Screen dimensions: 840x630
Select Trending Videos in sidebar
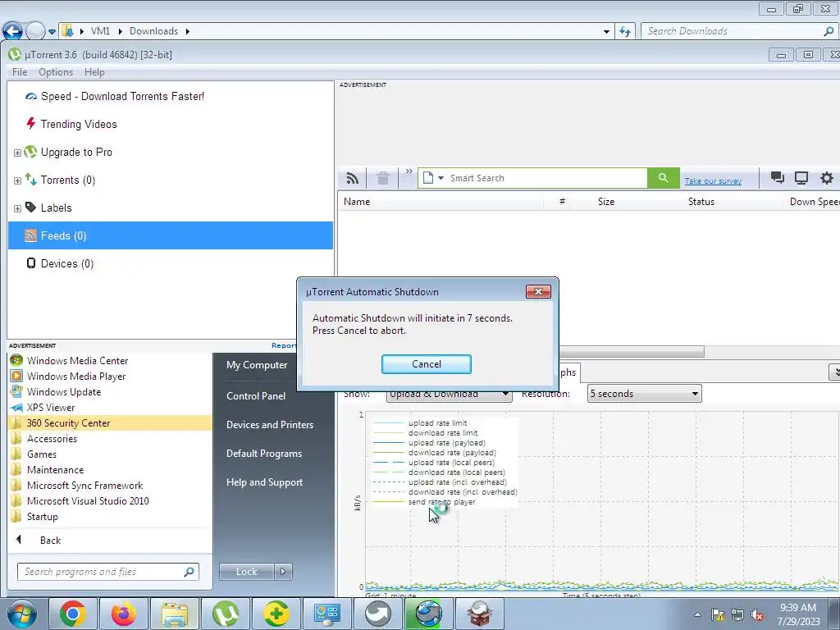pyautogui.click(x=79, y=125)
